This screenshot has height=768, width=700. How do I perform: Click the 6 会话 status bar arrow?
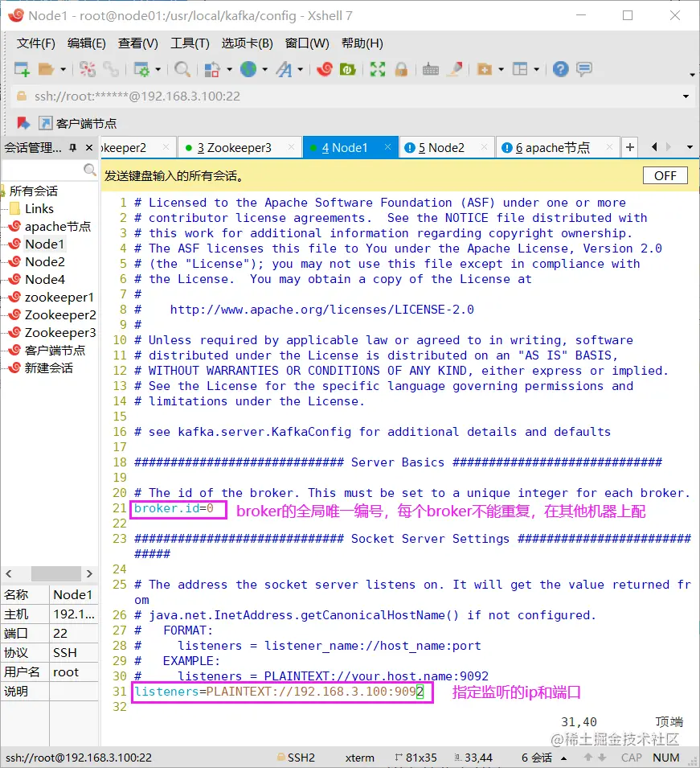pyautogui.click(x=564, y=758)
